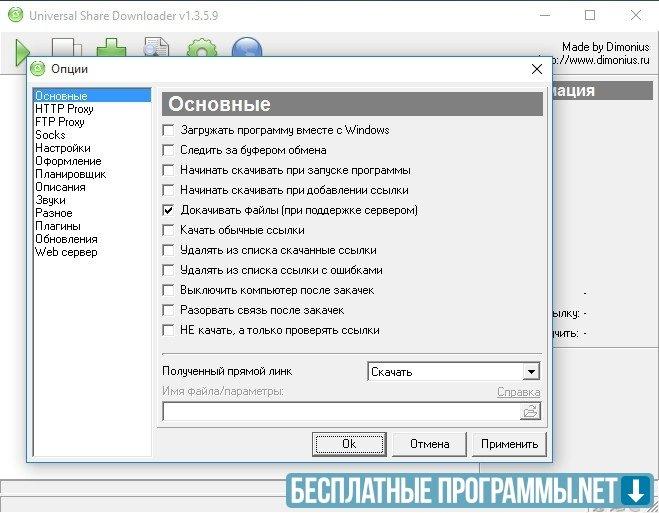This screenshot has height=513, width=659.
Task: Toggle Следить за буфером обмена checkbox
Action: click(168, 150)
